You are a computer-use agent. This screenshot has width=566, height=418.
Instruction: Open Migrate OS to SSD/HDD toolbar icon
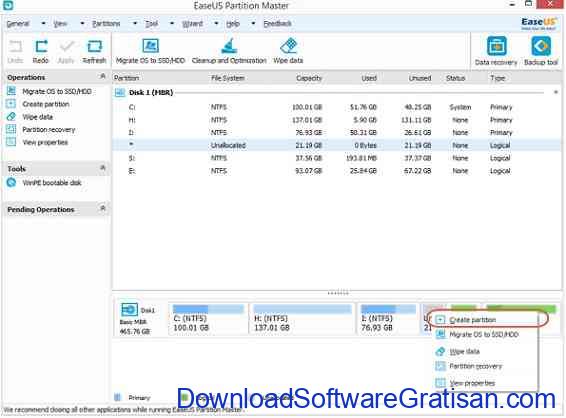click(x=150, y=46)
